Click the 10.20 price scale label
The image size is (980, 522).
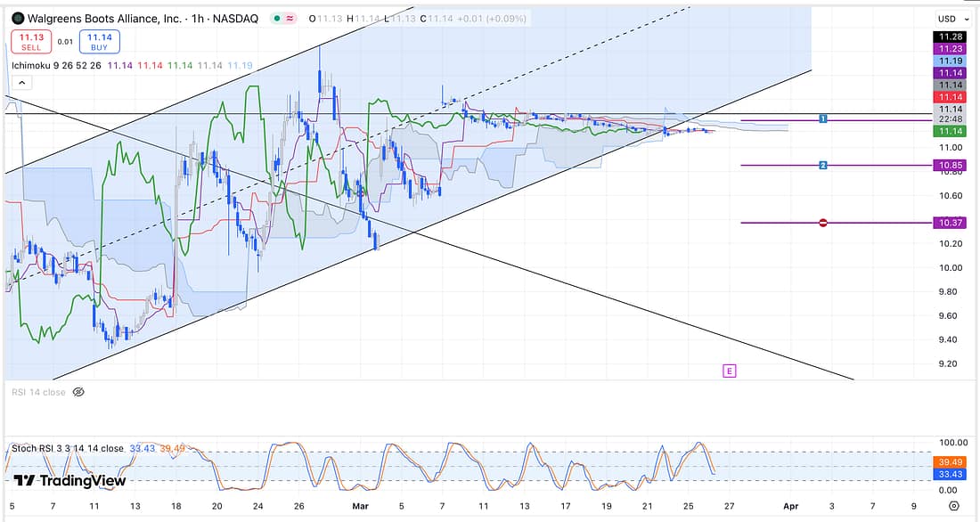(x=951, y=244)
